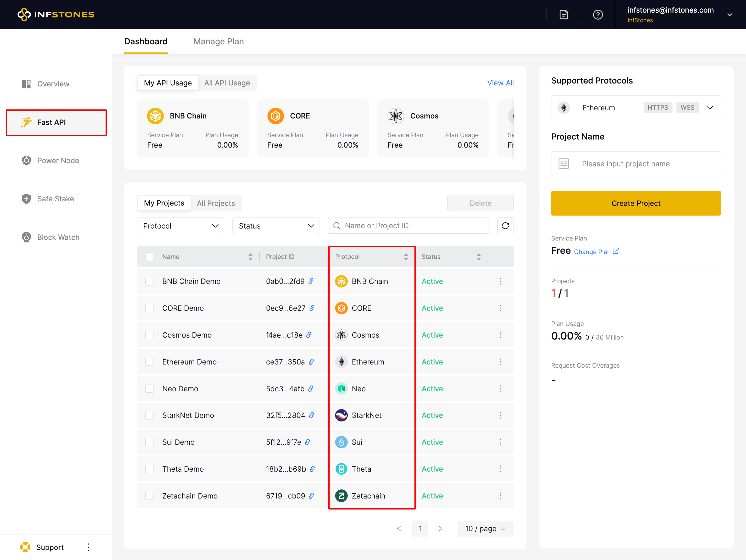Open more options for Cosmos Demo row
The image size is (746, 560).
501,335
